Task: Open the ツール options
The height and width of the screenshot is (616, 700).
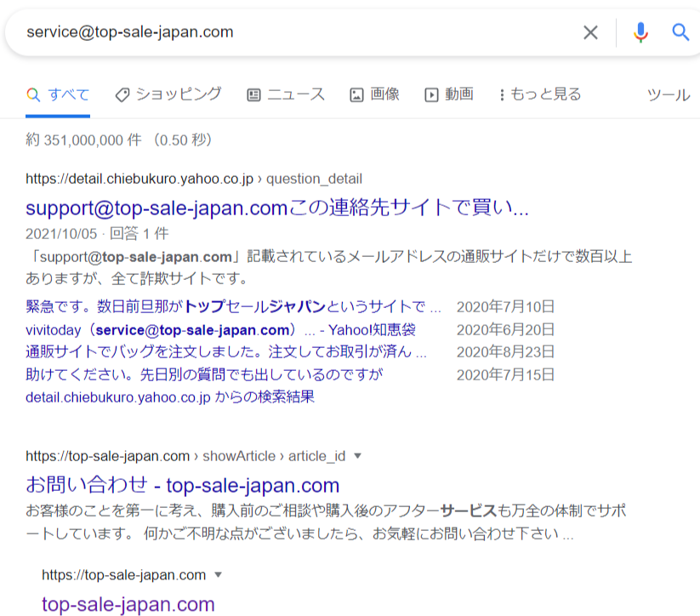Action: (669, 94)
